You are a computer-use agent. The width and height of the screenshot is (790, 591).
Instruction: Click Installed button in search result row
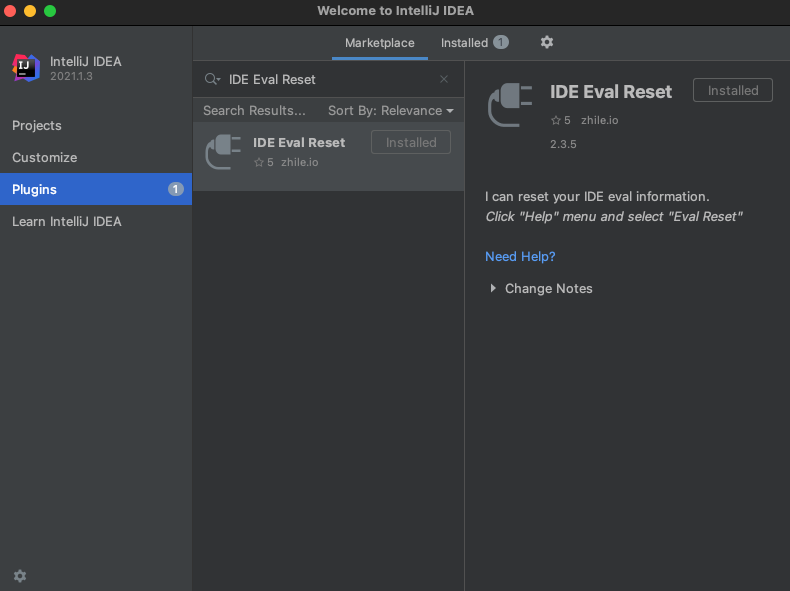click(411, 142)
